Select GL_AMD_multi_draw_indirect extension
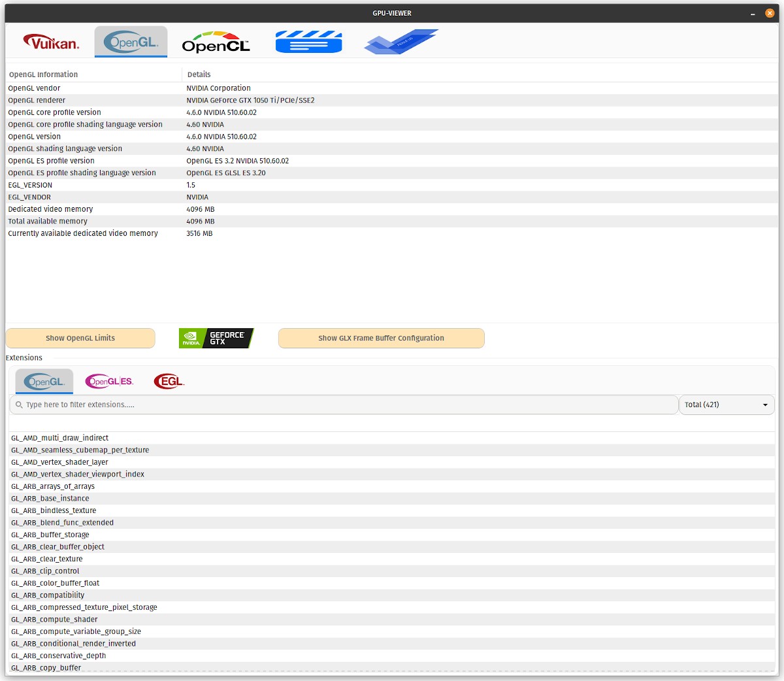This screenshot has height=681, width=784. (x=392, y=438)
